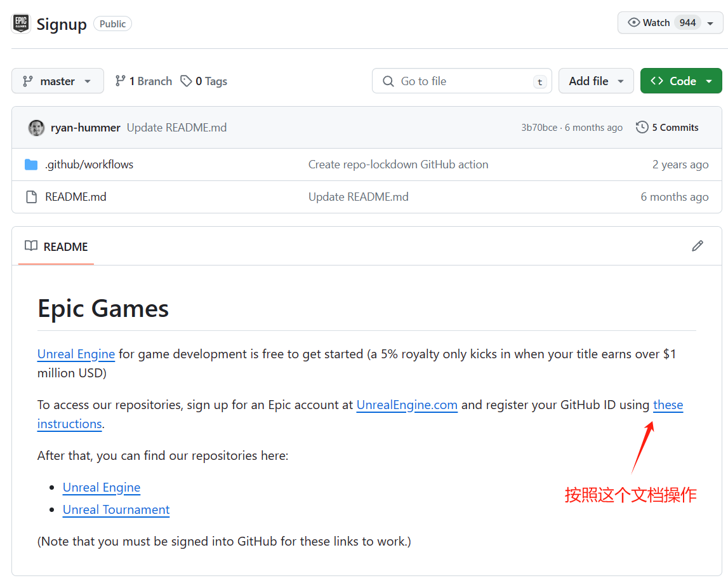The height and width of the screenshot is (585, 728).
Task: Open the Watch dropdown arrow
Action: pos(710,24)
